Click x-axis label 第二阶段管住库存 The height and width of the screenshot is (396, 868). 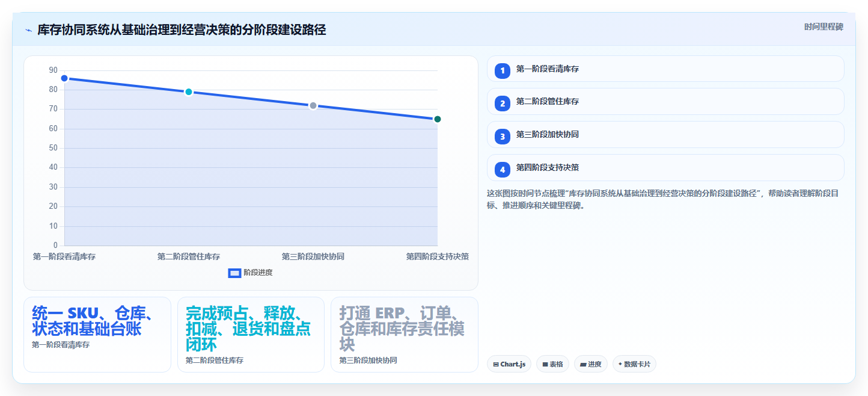click(x=189, y=257)
